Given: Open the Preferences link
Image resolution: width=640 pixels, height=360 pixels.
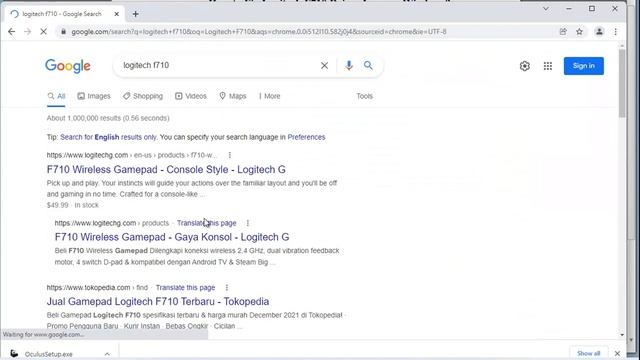Looking at the screenshot, I should coord(306,137).
